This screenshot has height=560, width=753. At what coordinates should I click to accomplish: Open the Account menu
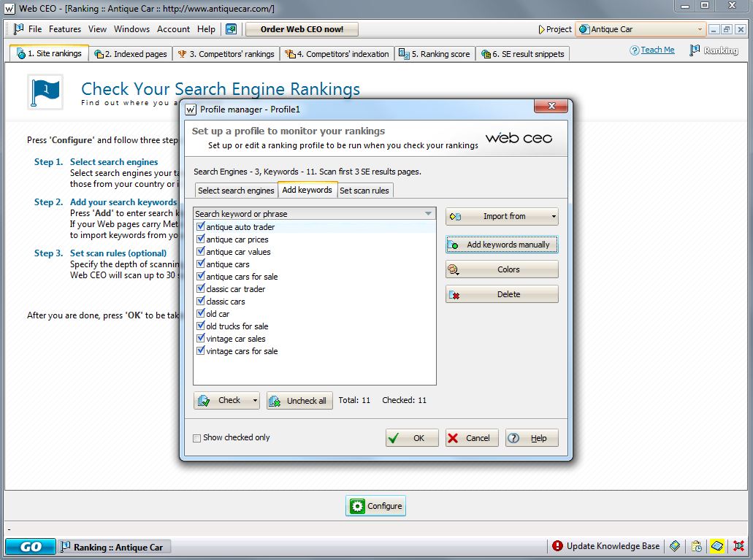tap(173, 29)
